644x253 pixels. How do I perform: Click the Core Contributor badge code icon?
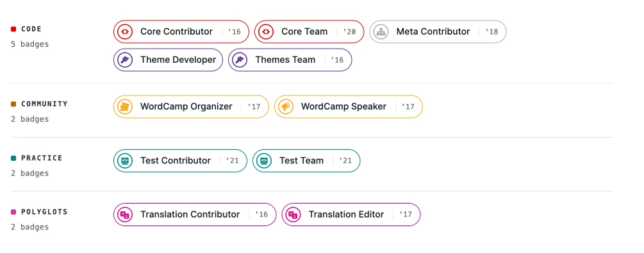[x=125, y=31]
